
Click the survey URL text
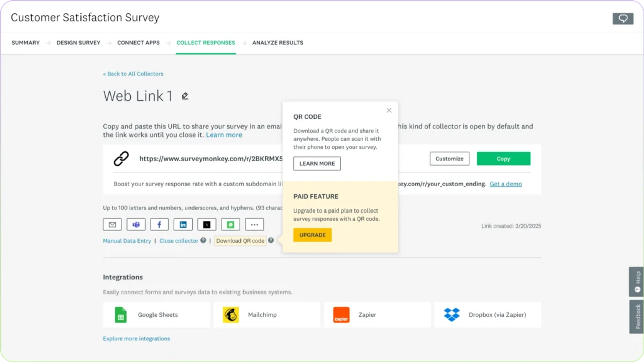pyautogui.click(x=211, y=159)
